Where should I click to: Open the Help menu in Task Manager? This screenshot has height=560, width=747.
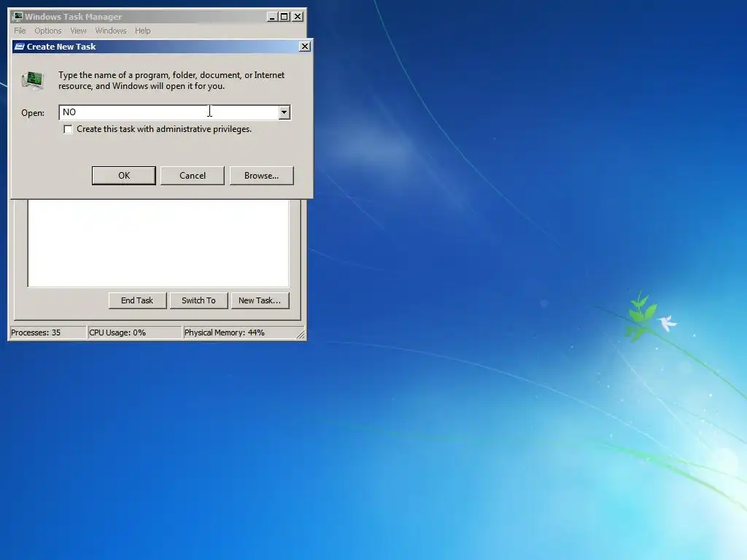coord(142,31)
